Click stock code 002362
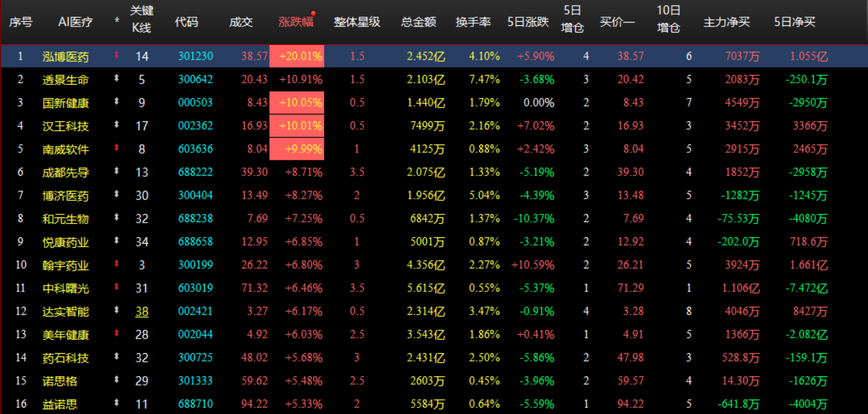Viewport: 868px width, 414px height. (x=195, y=126)
